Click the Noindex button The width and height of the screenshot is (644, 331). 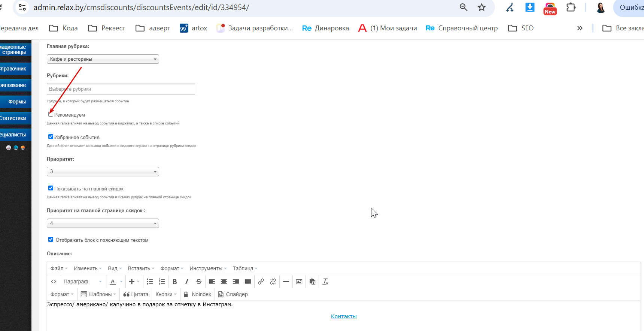197,294
